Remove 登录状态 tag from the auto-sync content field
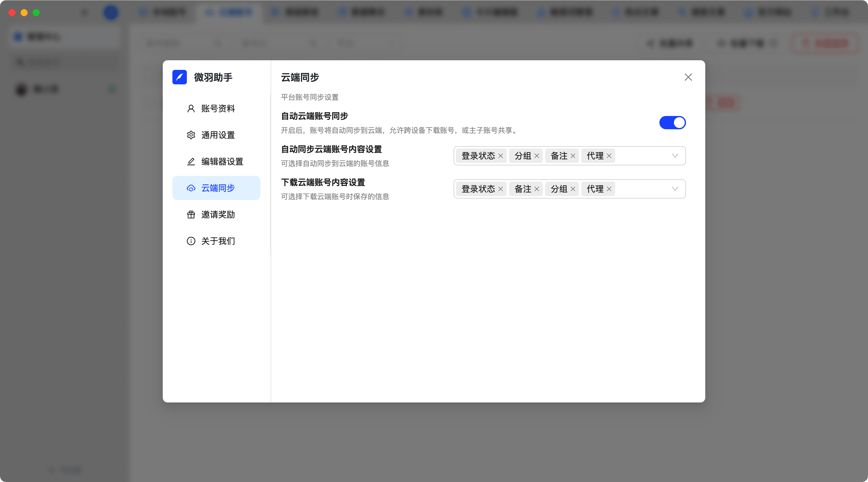This screenshot has width=868, height=482. pyautogui.click(x=500, y=156)
